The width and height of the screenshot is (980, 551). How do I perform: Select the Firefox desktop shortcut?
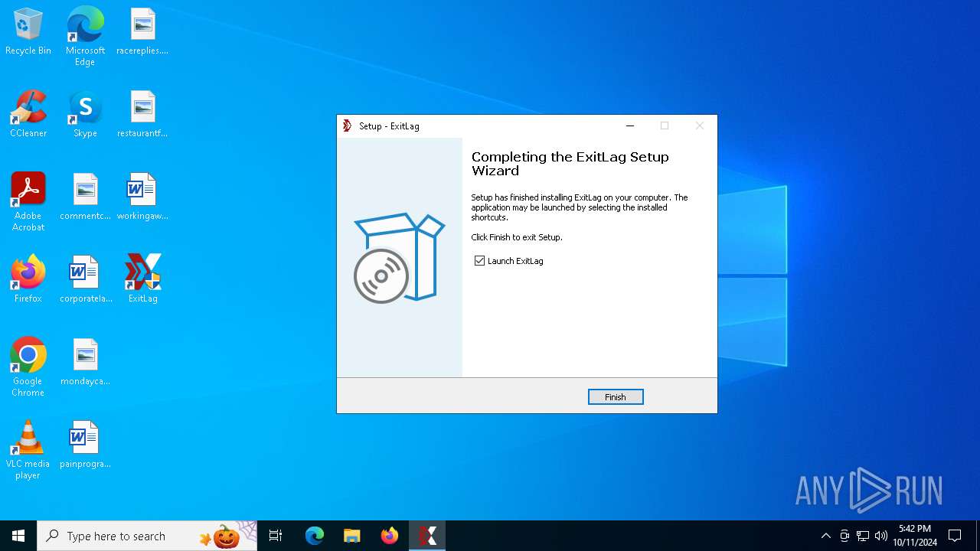(28, 280)
